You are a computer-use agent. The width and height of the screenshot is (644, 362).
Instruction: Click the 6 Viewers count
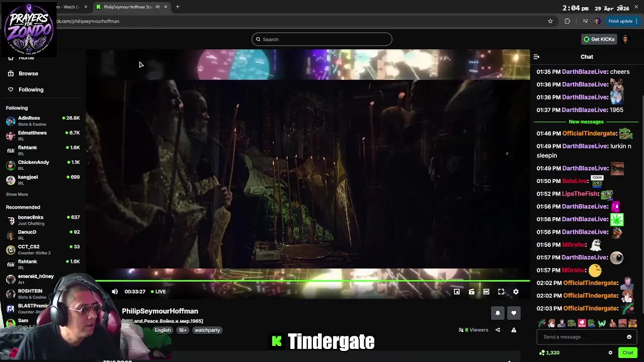pyautogui.click(x=473, y=330)
